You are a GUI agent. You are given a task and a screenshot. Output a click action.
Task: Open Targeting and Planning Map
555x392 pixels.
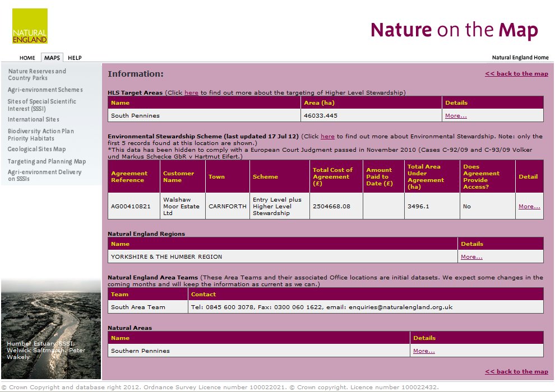tap(47, 161)
